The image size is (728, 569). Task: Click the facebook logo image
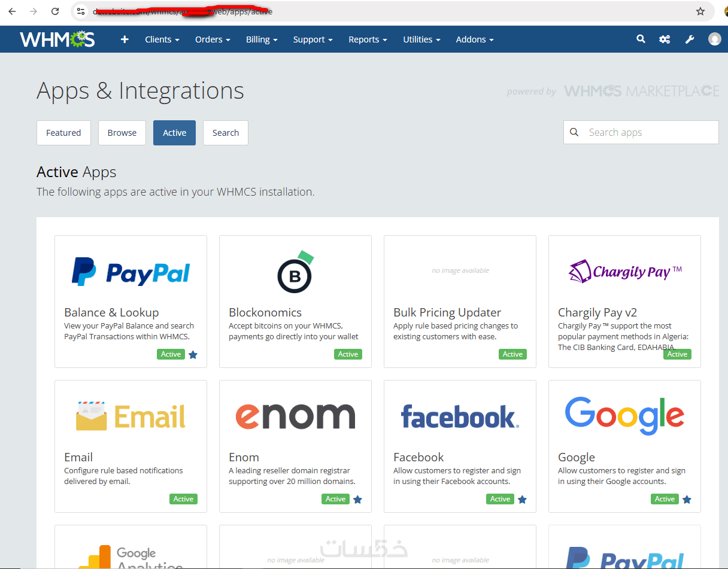click(460, 416)
